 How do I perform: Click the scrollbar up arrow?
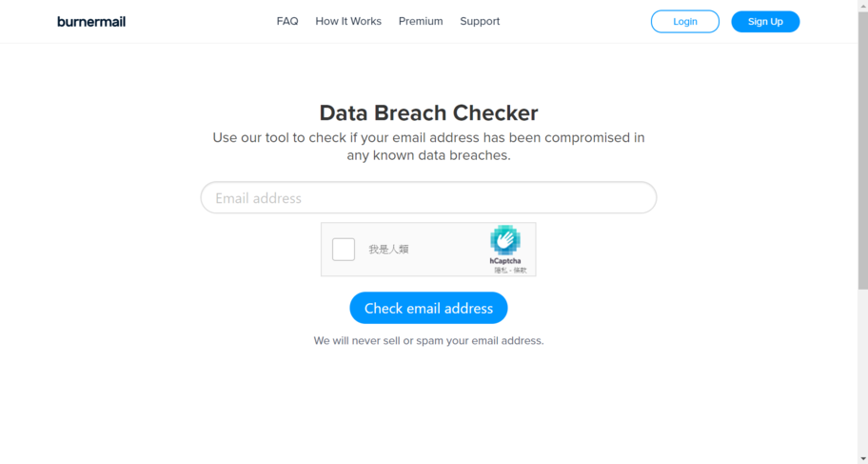tap(863, 5)
